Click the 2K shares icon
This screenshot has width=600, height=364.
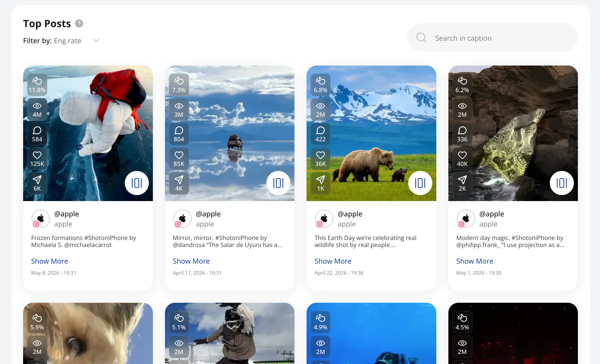(x=462, y=179)
